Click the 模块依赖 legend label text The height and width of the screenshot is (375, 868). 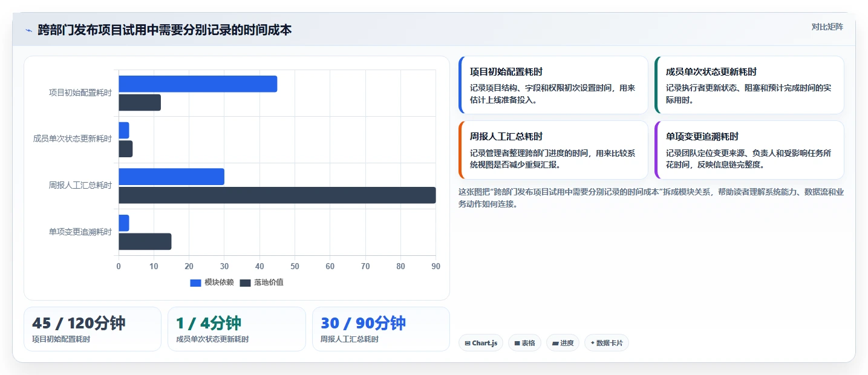[219, 282]
